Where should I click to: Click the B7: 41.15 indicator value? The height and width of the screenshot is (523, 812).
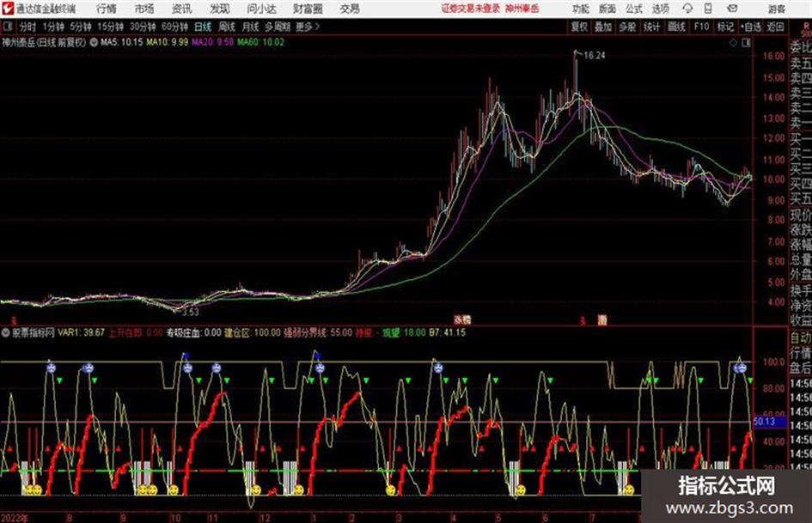pyautogui.click(x=447, y=332)
